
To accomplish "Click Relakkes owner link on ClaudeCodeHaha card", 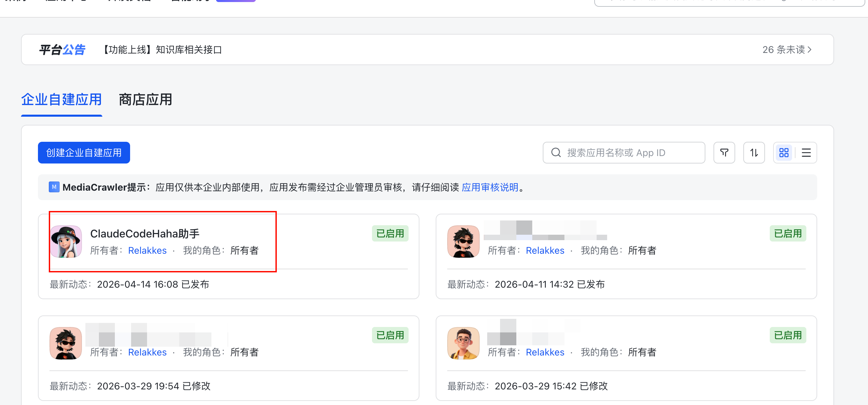I will [147, 250].
